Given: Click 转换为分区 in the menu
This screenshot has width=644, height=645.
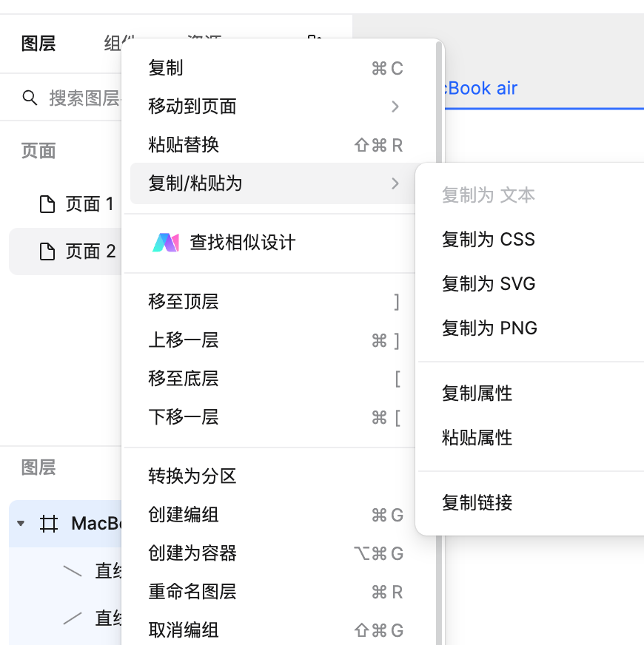Looking at the screenshot, I should [x=191, y=476].
